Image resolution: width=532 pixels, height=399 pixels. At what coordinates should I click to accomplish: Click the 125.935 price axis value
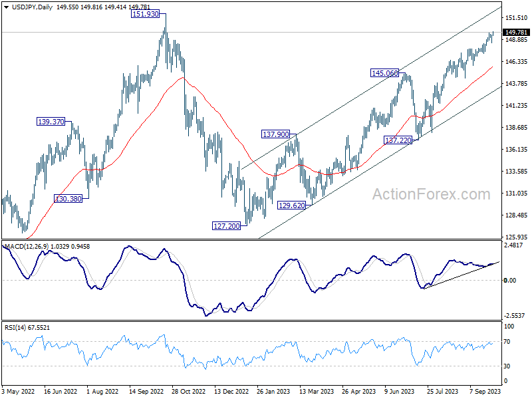tap(517, 237)
